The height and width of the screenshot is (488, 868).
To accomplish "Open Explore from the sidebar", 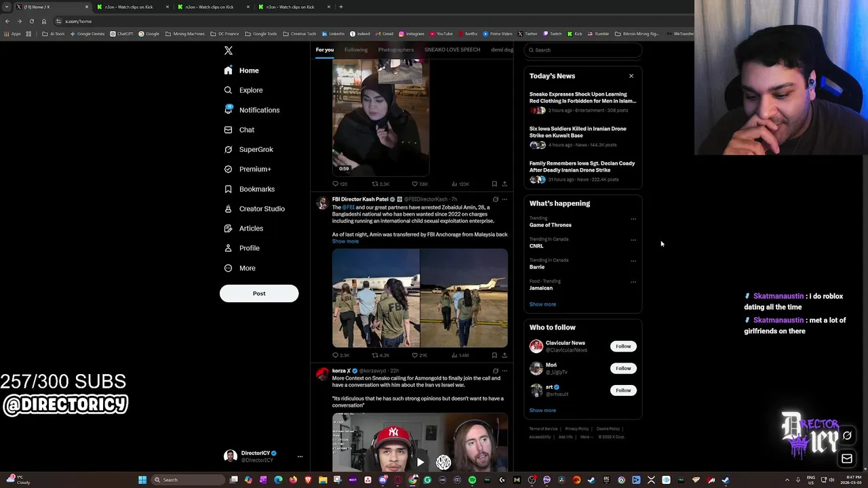I will (x=243, y=90).
